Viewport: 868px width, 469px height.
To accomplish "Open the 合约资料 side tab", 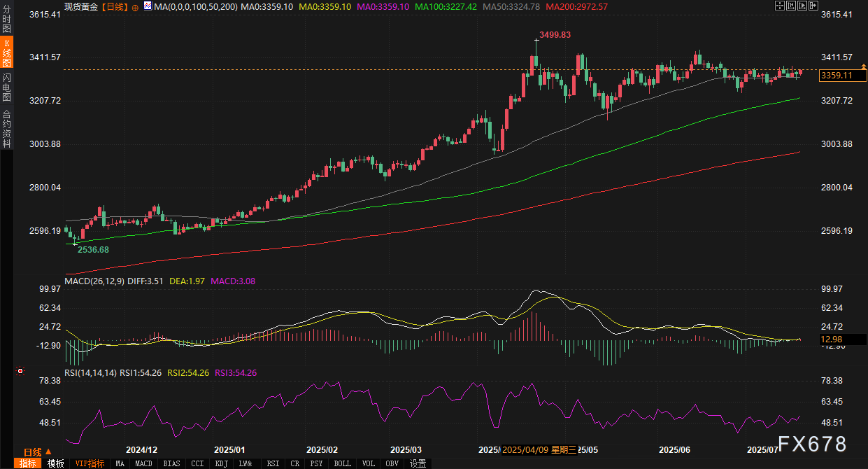I will [6, 128].
